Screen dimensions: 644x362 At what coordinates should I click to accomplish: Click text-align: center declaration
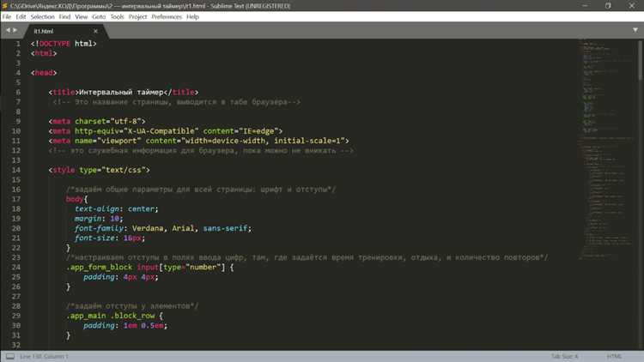click(116, 209)
